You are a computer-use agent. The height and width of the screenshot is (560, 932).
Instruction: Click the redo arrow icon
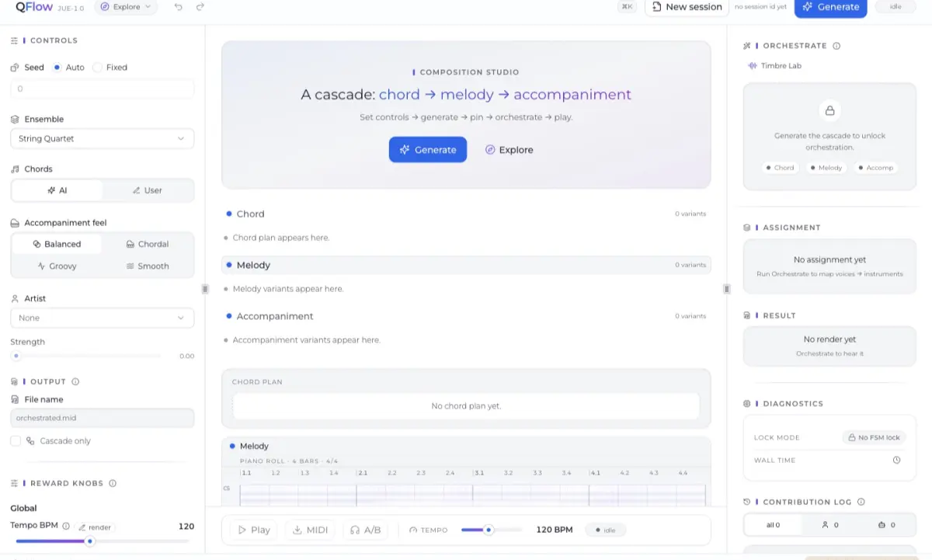(200, 7)
